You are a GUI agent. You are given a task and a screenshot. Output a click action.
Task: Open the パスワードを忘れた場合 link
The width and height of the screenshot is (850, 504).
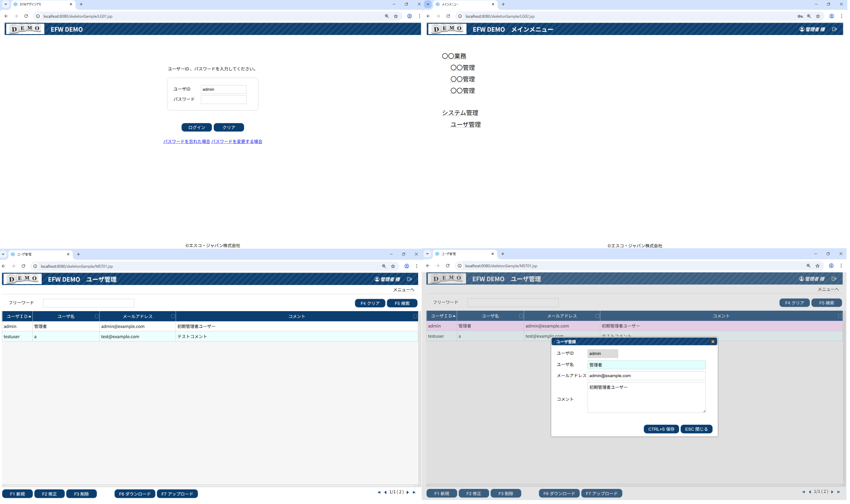[x=187, y=142]
